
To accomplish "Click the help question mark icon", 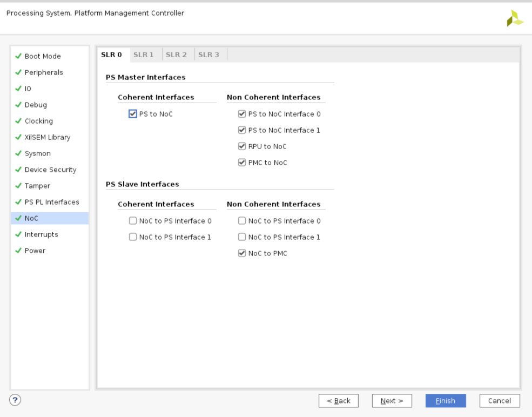I will tap(15, 400).
